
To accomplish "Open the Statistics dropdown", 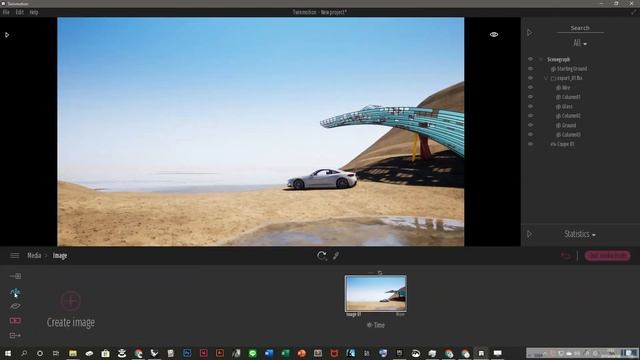I will (x=580, y=234).
